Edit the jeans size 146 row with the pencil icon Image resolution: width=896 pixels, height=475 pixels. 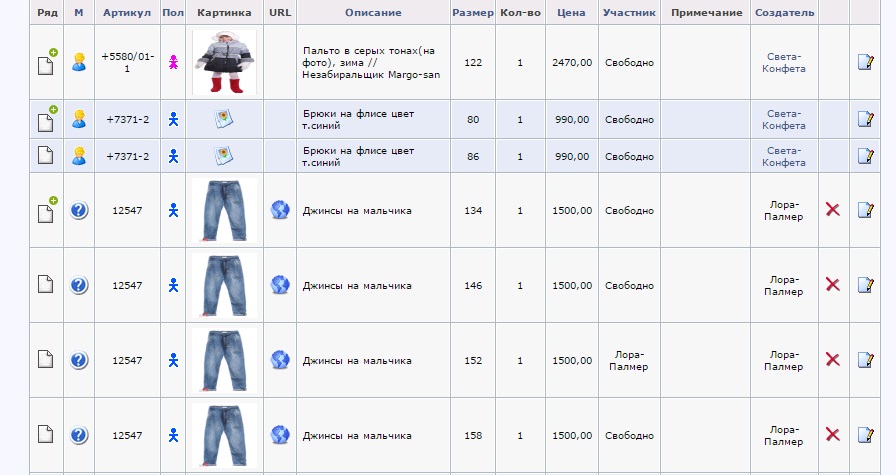[866, 285]
